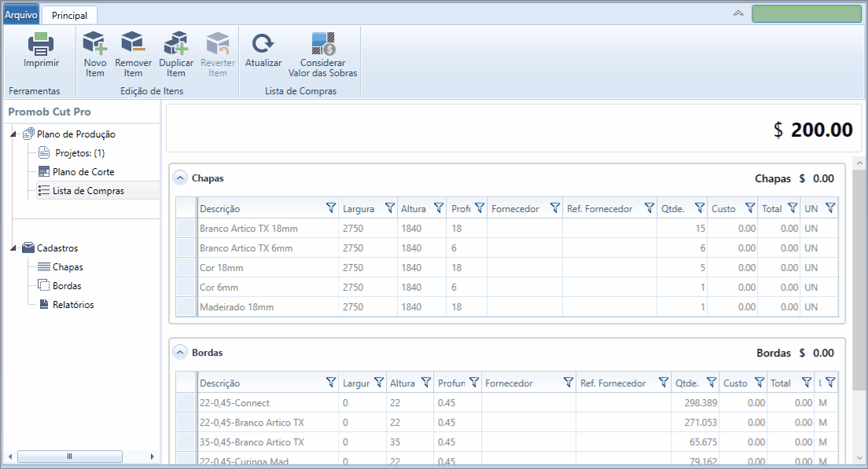This screenshot has width=868, height=469.
Task: Open Bordas under Cadastros
Action: click(x=66, y=286)
